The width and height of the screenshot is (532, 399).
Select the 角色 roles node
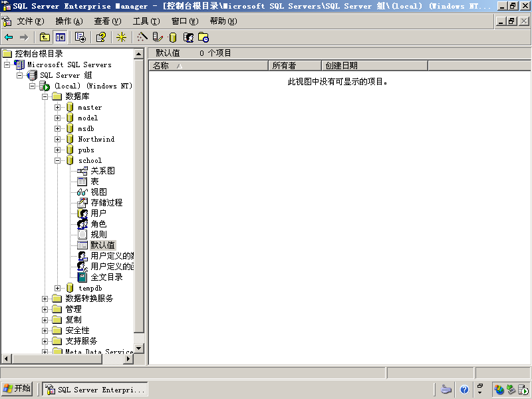point(98,224)
